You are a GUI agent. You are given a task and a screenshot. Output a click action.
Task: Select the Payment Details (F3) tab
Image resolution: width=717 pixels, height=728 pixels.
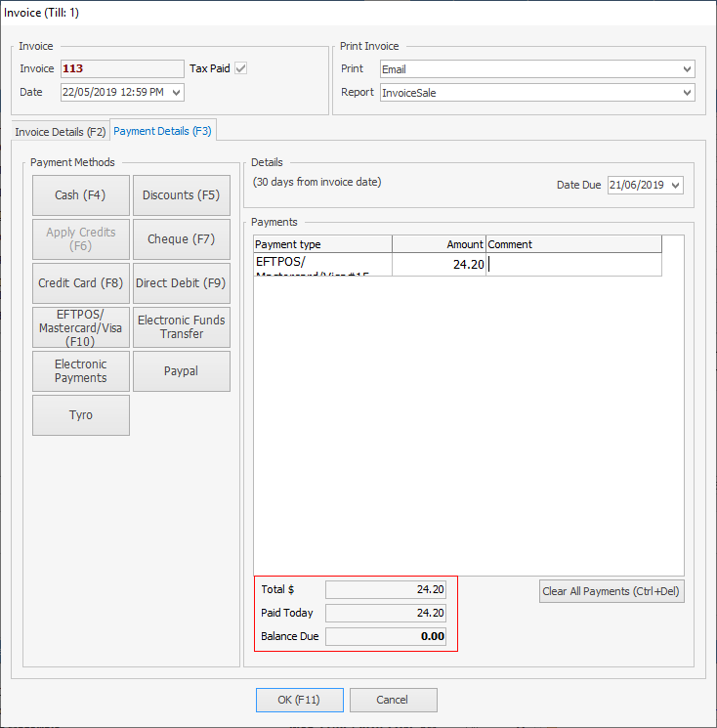point(162,131)
